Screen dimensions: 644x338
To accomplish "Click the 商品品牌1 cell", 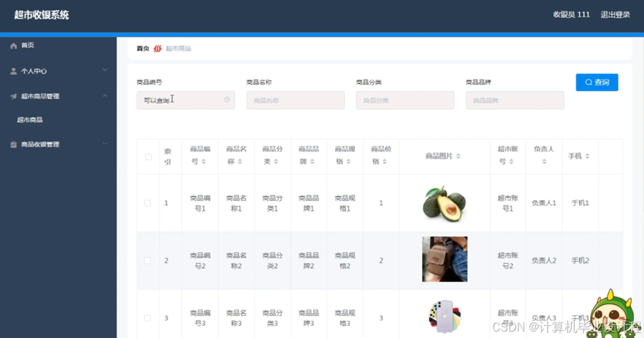I will coord(308,203).
